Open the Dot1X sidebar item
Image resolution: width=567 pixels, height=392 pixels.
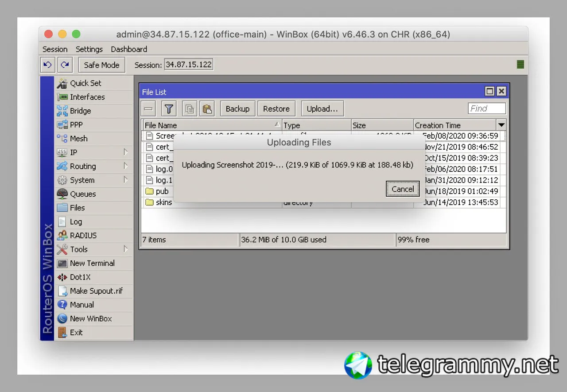[x=94, y=277]
